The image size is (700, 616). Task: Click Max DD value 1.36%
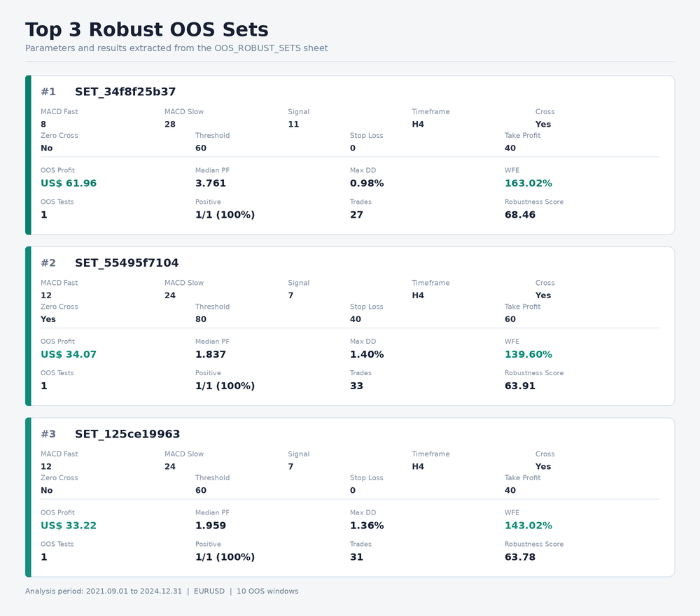click(367, 526)
